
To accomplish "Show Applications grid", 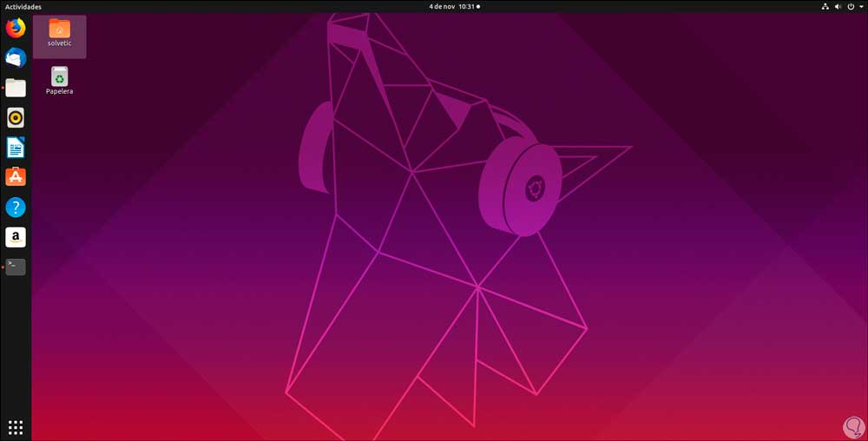I will [16, 427].
